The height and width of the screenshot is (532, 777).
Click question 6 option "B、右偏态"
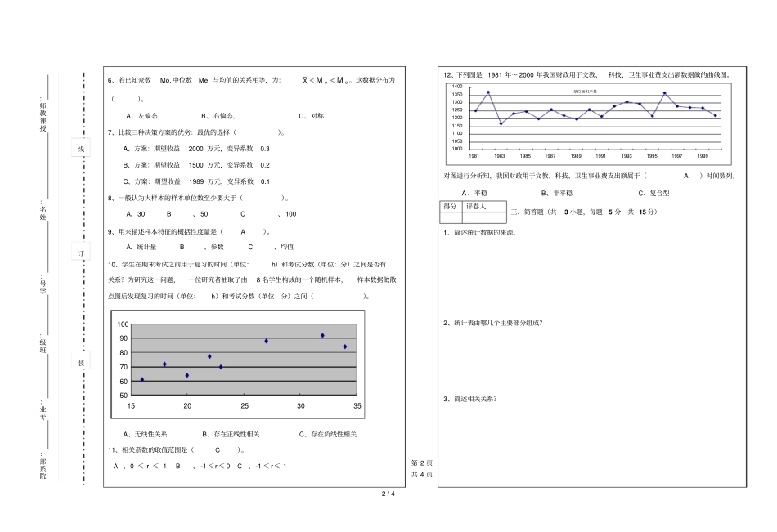click(x=218, y=116)
